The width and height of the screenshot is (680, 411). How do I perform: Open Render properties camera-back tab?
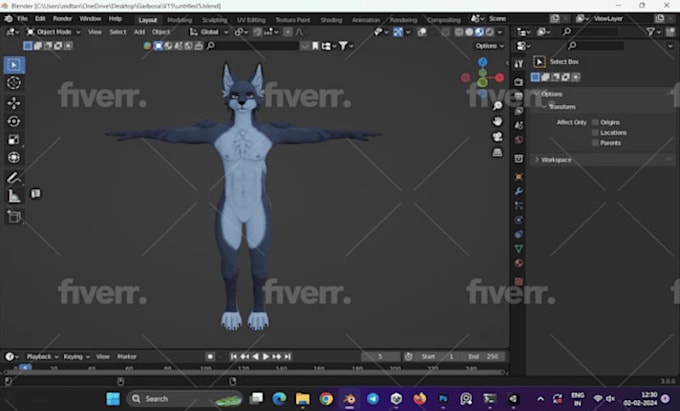[518, 82]
